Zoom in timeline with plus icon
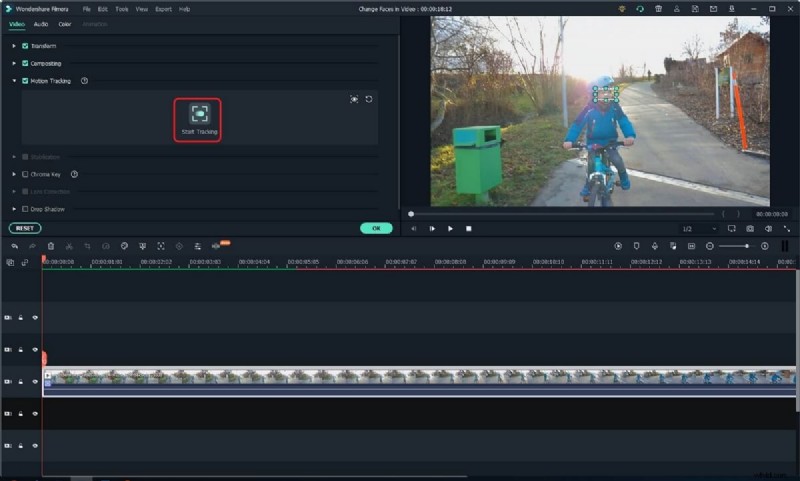Image resolution: width=800 pixels, height=481 pixels. coord(764,246)
